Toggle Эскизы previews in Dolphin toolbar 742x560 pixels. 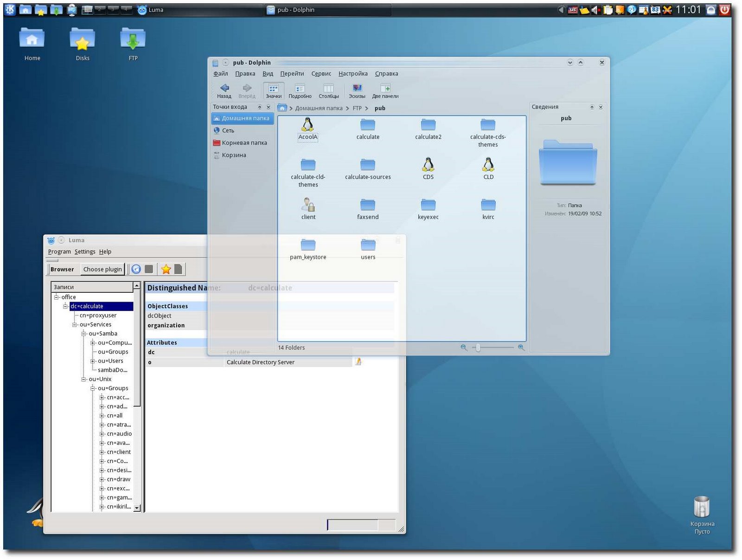tap(357, 91)
